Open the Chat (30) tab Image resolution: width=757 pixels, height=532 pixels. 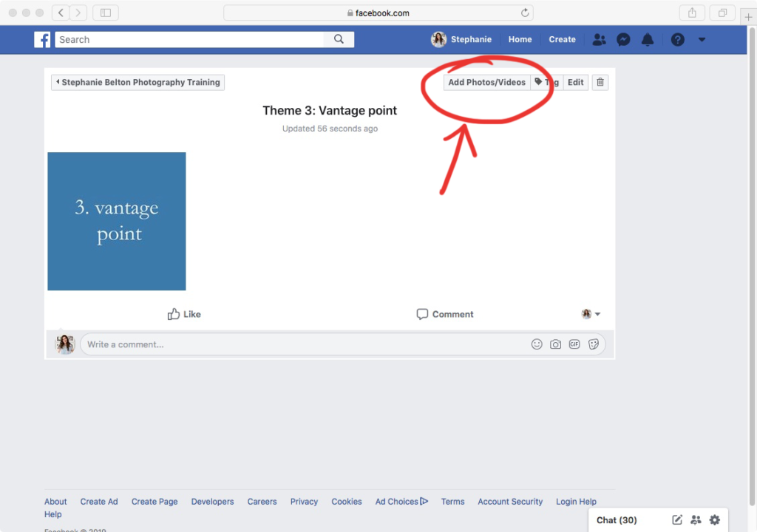point(617,520)
